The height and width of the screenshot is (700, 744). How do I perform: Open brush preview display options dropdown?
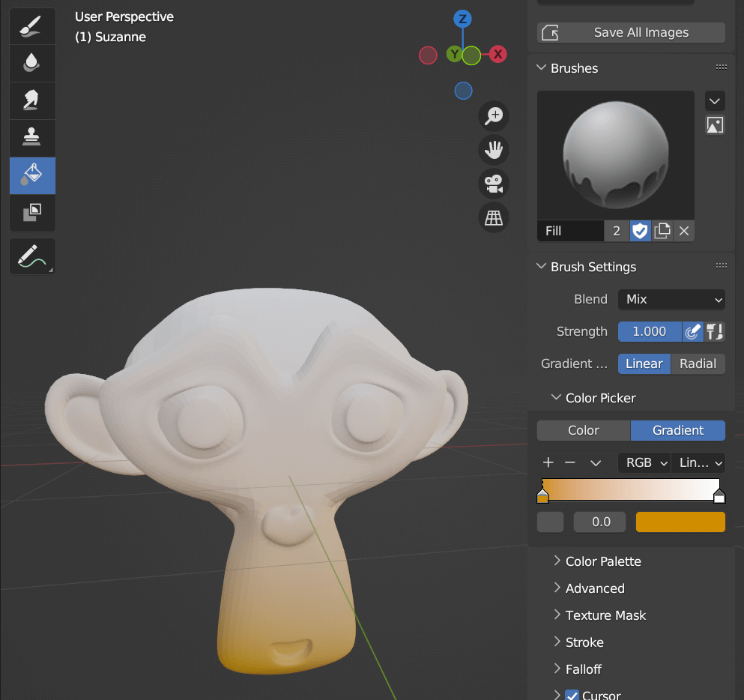715,101
